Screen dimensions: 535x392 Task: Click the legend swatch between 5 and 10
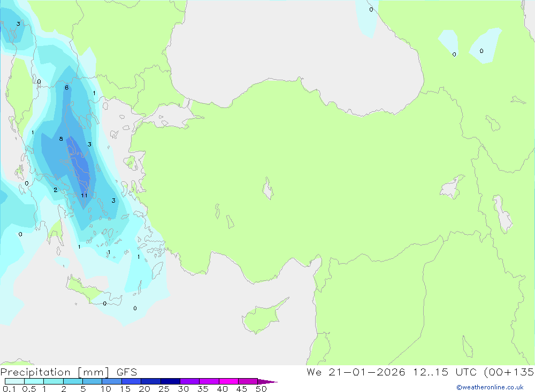pyautogui.click(x=92, y=381)
